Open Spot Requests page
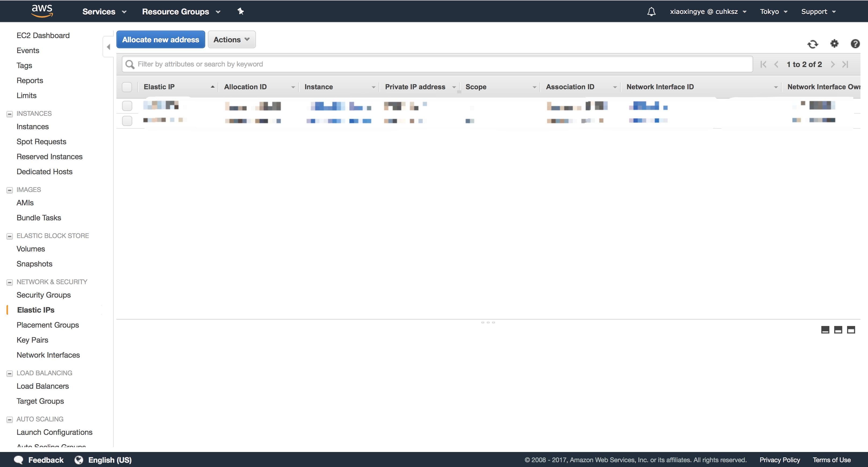Viewport: 868px width, 467px height. coord(41,141)
